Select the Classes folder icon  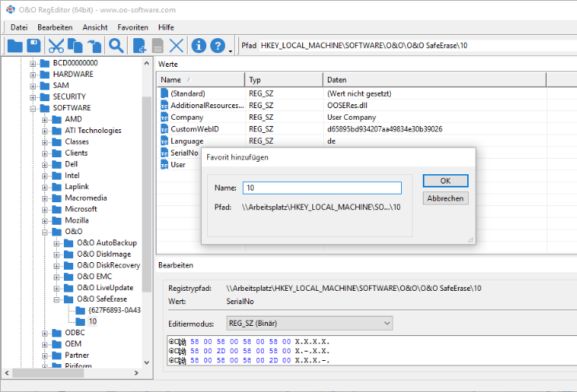click(57, 142)
